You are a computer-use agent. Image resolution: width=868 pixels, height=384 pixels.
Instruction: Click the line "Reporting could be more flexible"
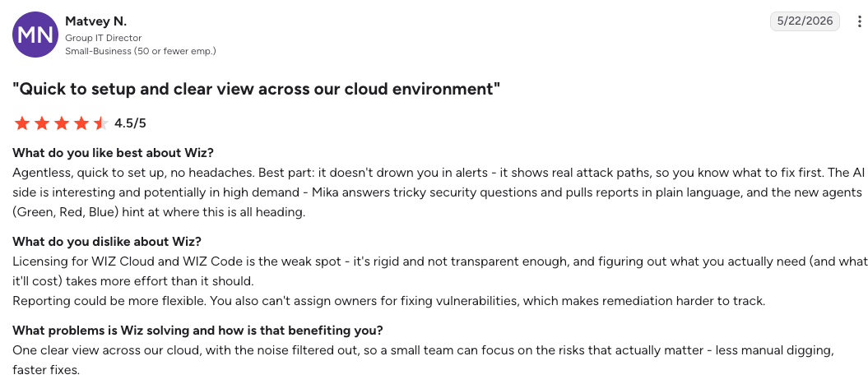pos(388,302)
